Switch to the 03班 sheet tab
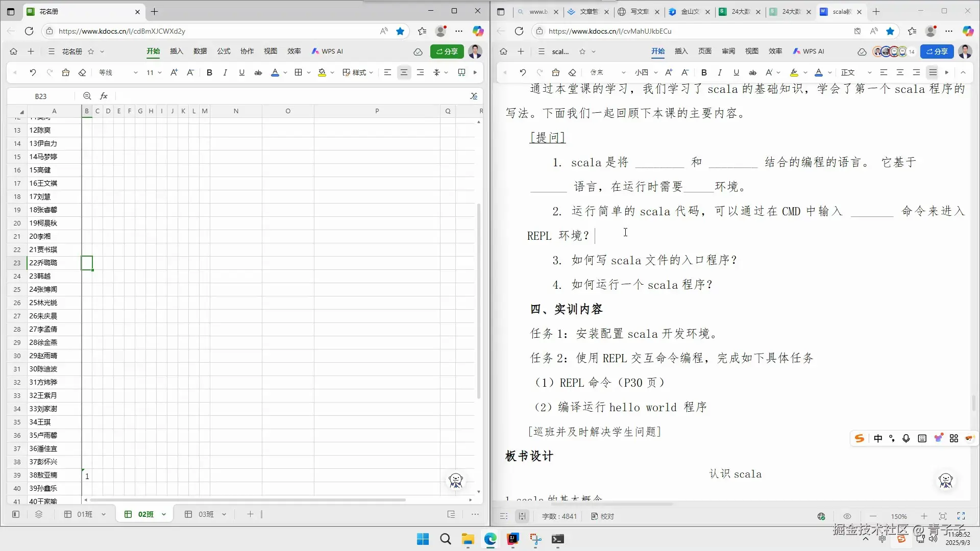 [206, 514]
